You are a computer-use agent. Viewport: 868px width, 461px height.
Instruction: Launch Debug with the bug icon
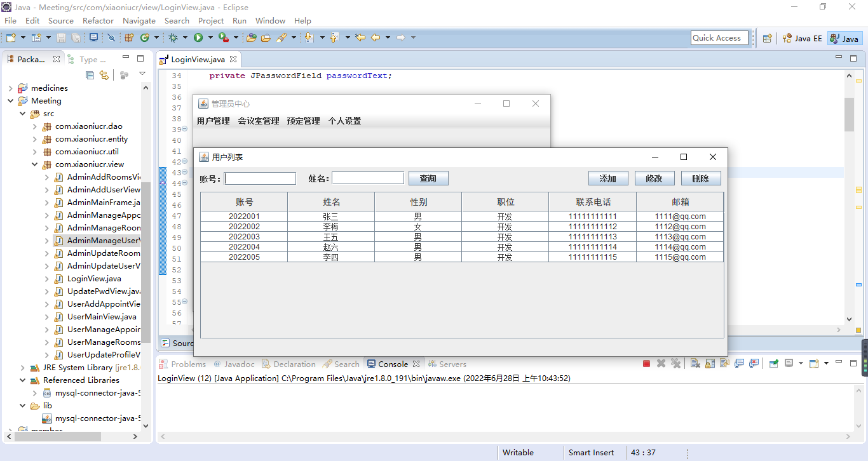tap(173, 37)
